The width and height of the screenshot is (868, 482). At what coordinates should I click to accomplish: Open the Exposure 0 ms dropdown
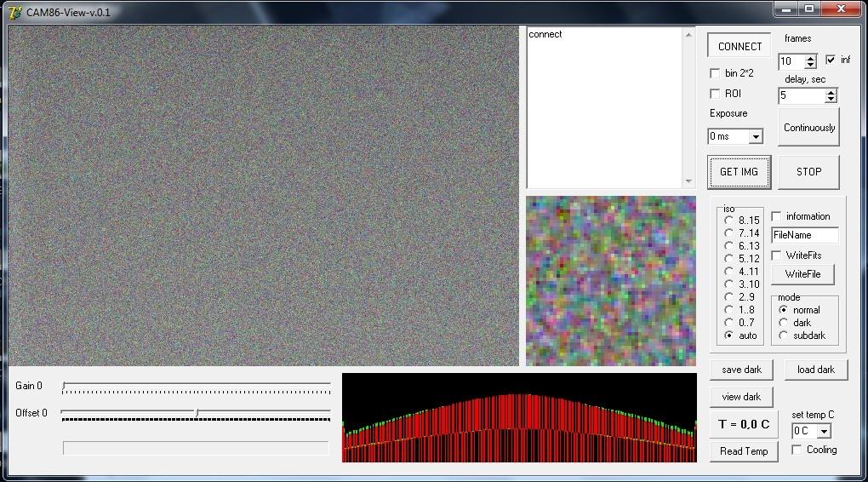[755, 136]
